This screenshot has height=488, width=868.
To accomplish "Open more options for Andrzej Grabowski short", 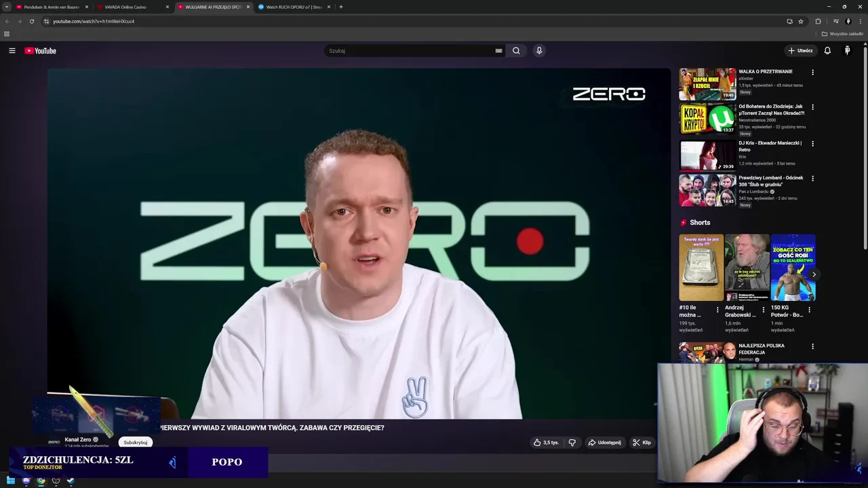I will click(x=763, y=310).
